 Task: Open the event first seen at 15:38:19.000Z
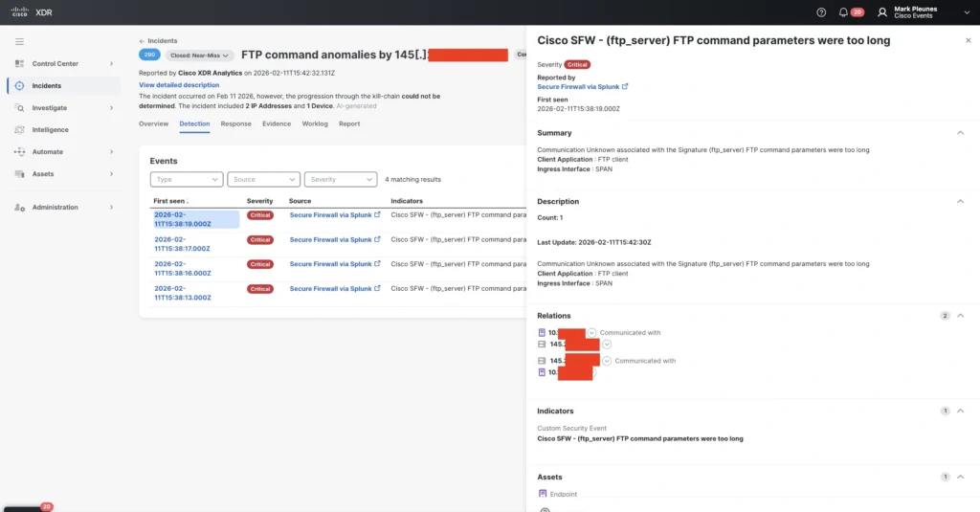coord(183,219)
